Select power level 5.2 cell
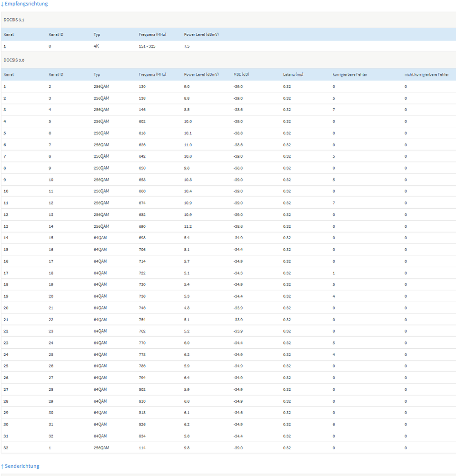456x476 pixels. (x=187, y=332)
